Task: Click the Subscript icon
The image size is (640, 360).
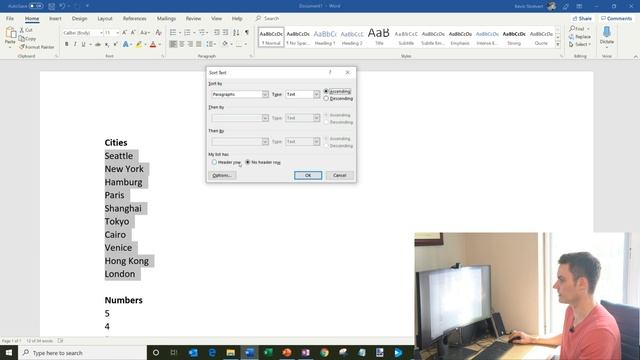Action: 107,44
